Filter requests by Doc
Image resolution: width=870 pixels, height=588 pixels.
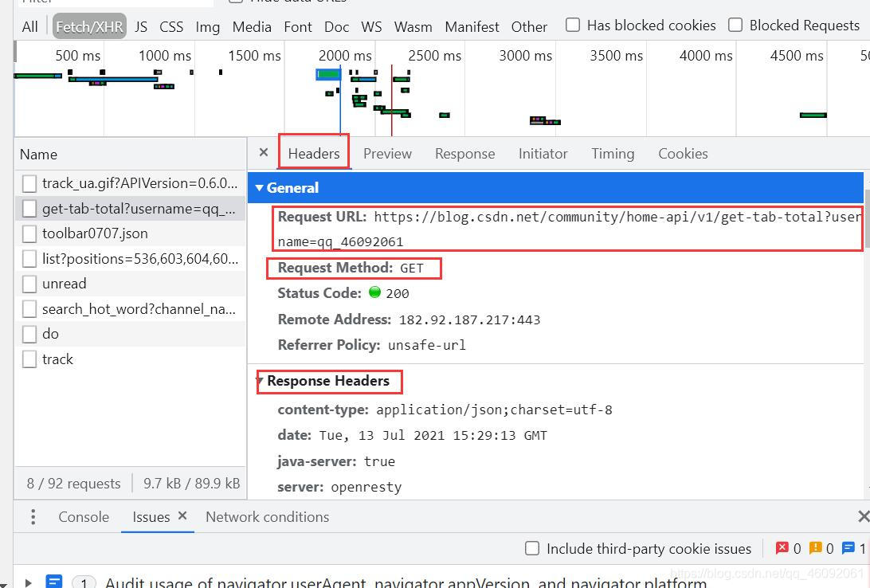point(337,26)
